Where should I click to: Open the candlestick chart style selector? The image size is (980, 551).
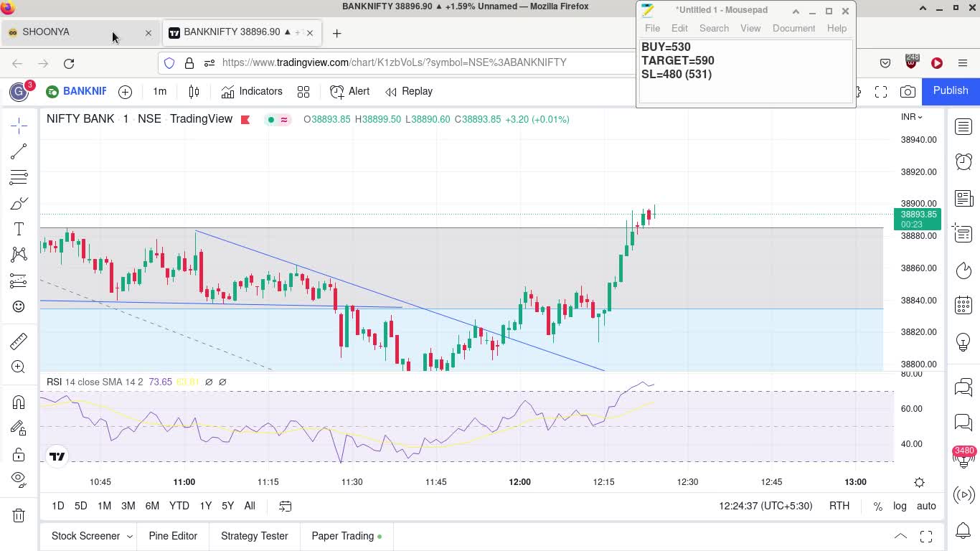click(194, 92)
